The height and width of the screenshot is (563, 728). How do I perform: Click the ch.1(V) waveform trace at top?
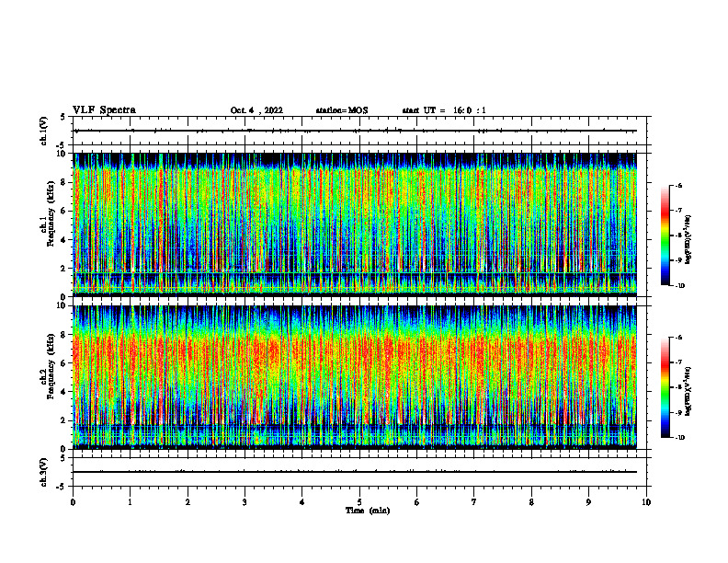tap(355, 131)
